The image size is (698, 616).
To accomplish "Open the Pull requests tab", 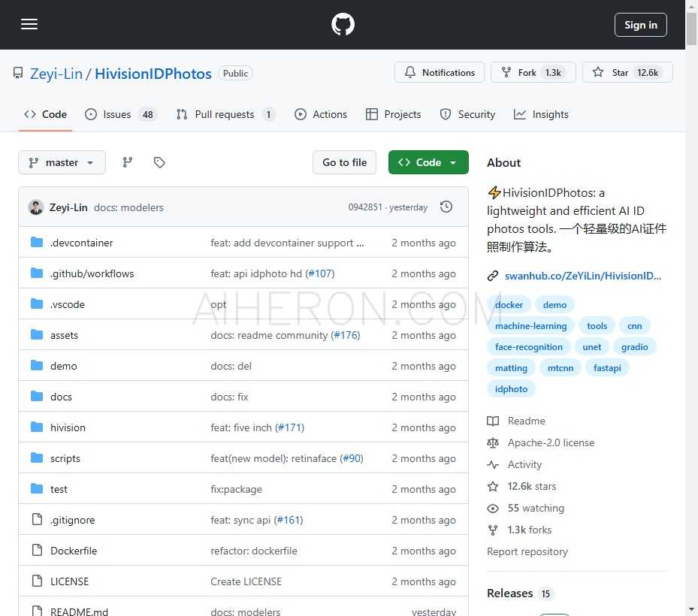I will [225, 114].
